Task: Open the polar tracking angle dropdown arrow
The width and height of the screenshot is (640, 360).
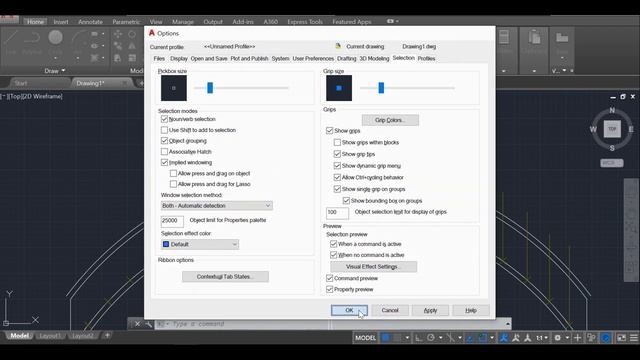Action: pos(440,338)
